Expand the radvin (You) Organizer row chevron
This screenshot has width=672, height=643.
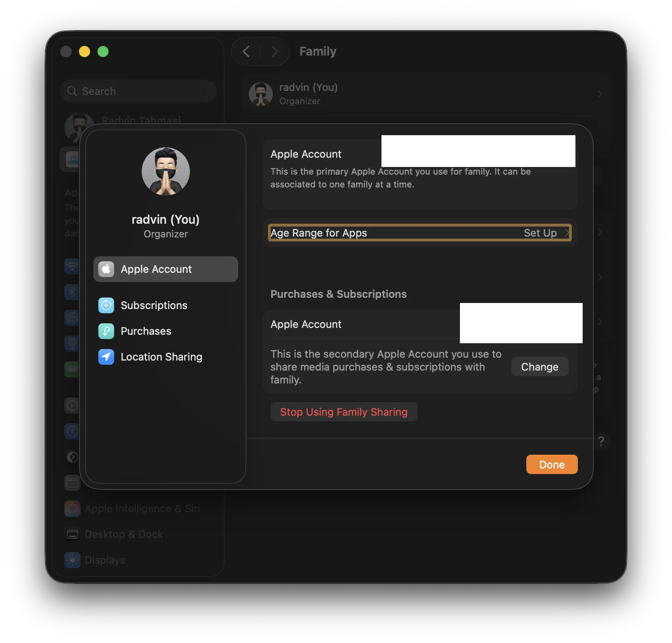tap(600, 94)
